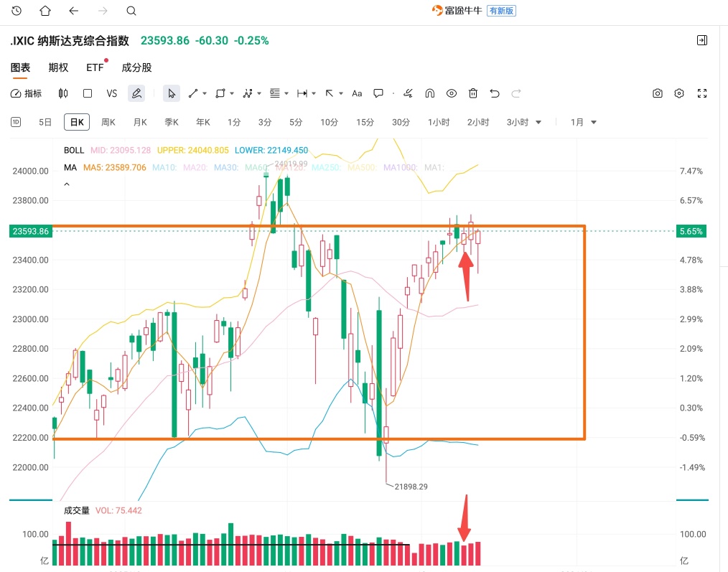Select the 周K timeframe button
Screen dimensions: 728x572
tap(108, 122)
